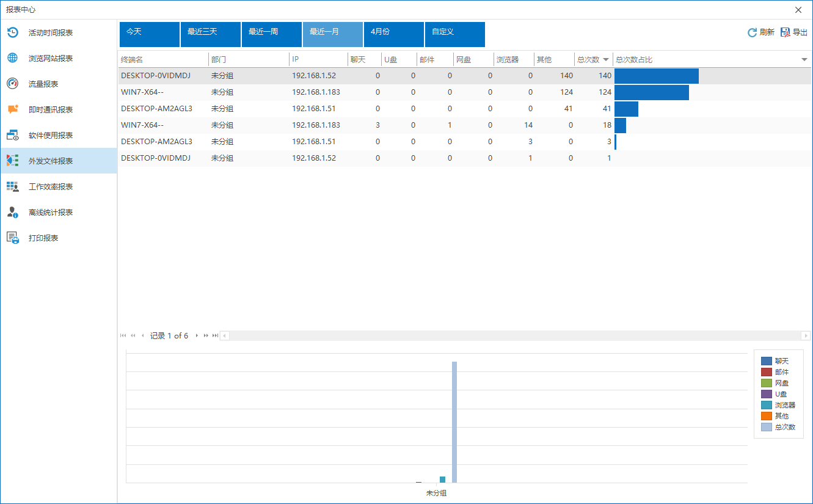Click the 未分组 chart axis label
This screenshot has height=504, width=813.
click(x=436, y=493)
